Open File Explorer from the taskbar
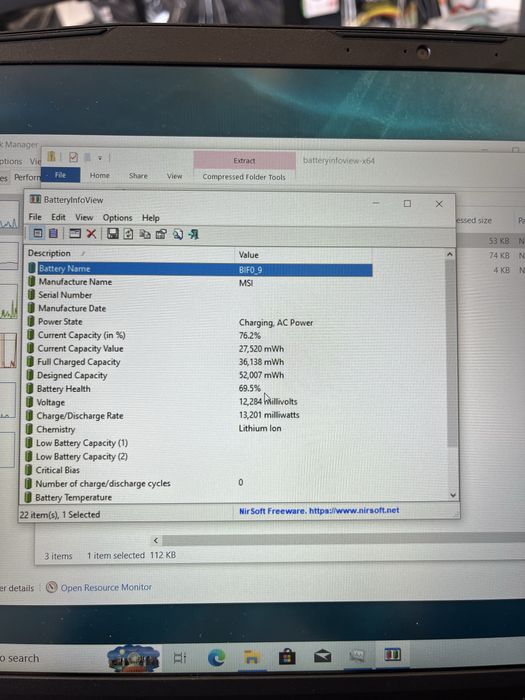 click(x=252, y=657)
